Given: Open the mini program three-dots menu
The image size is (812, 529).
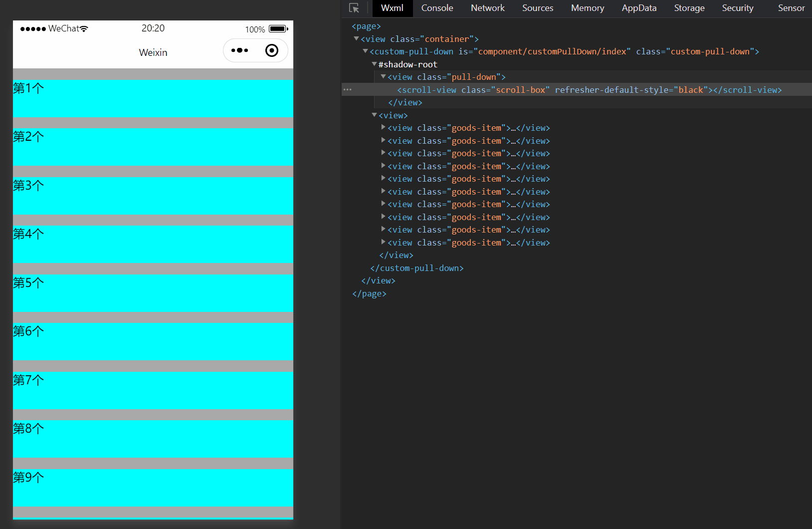Looking at the screenshot, I should click(239, 50).
